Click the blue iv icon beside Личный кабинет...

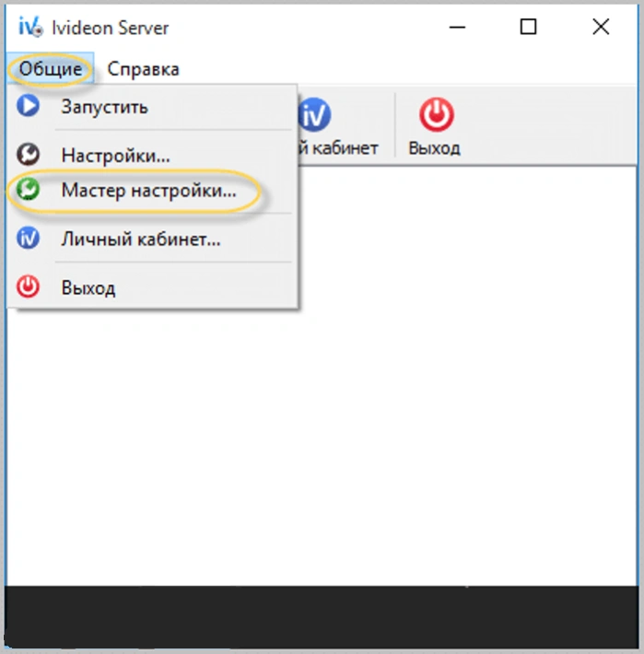(x=28, y=239)
